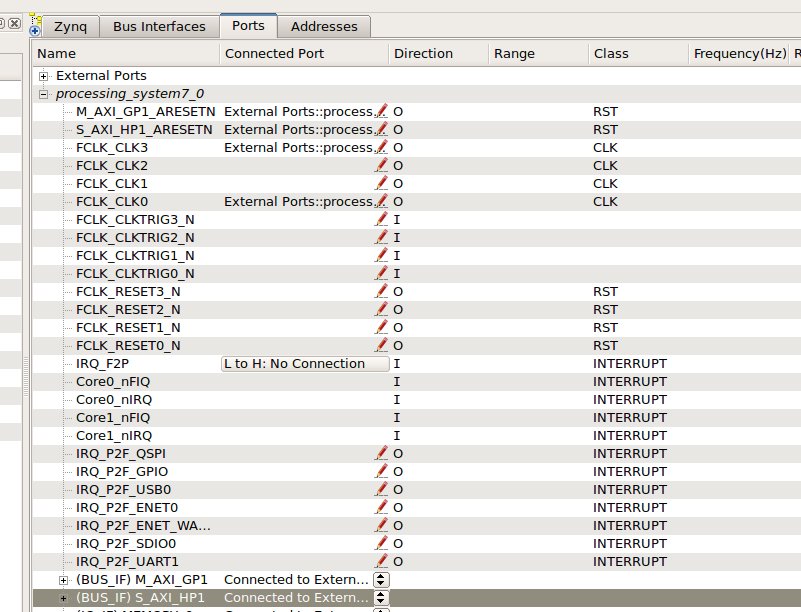
Task: Expand the (BUS_IF) M_AXI_GP1 interface
Action: pos(64,580)
